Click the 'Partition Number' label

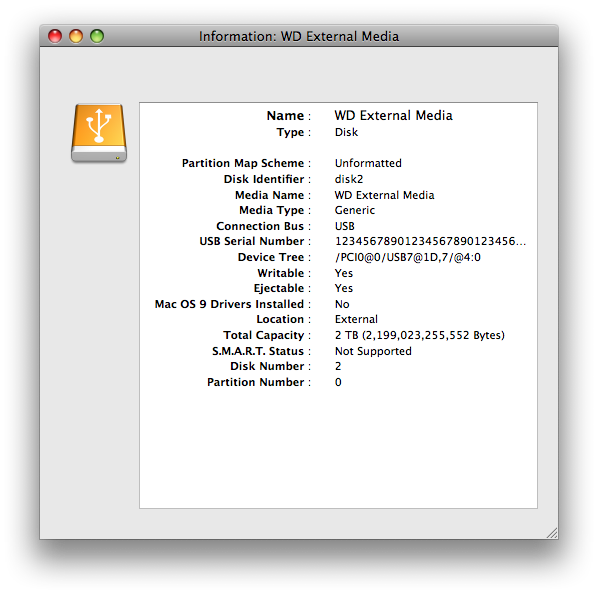[x=256, y=382]
